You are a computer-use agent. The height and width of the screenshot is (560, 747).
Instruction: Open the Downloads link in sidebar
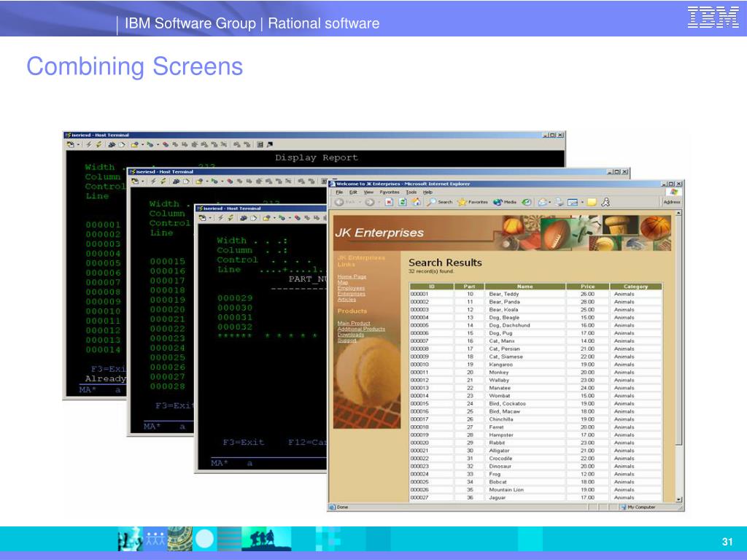pyautogui.click(x=351, y=335)
